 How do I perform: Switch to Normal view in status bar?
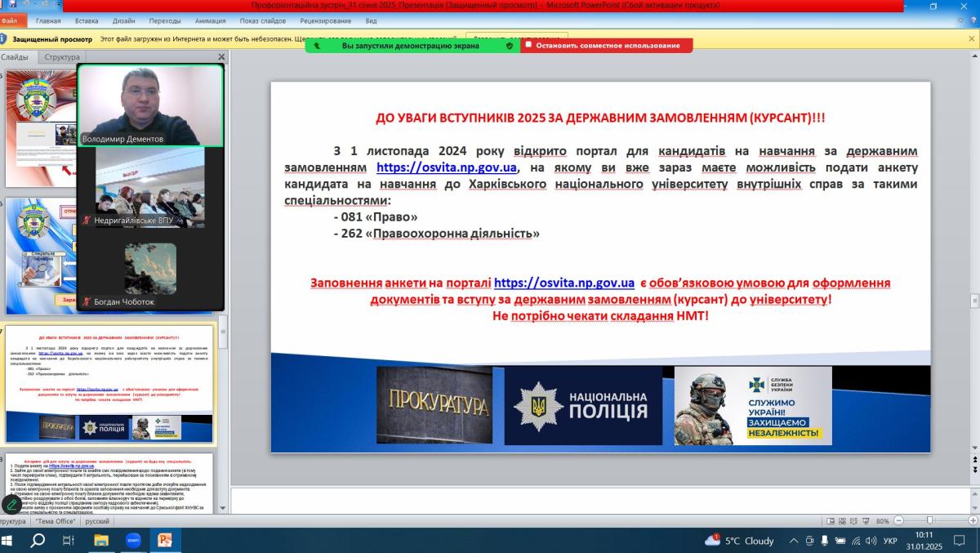click(x=830, y=520)
